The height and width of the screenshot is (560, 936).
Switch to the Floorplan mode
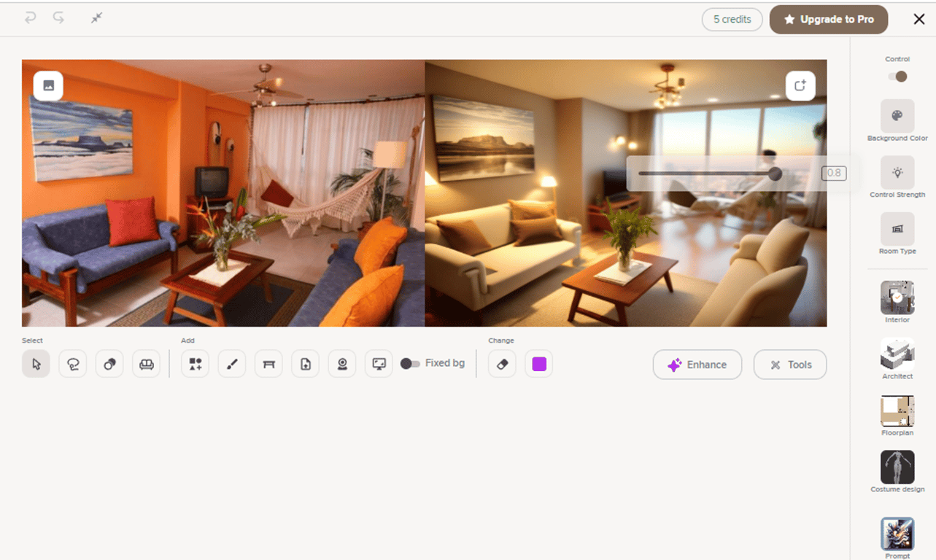pyautogui.click(x=897, y=411)
